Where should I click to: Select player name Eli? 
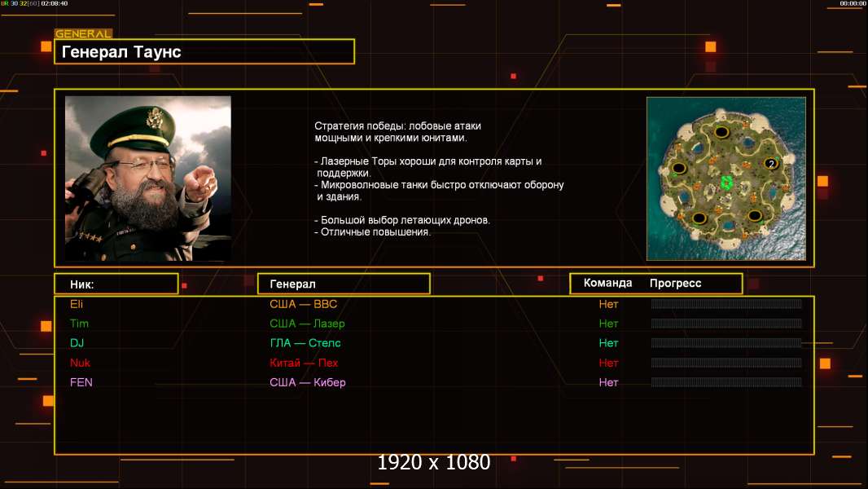pyautogui.click(x=77, y=304)
